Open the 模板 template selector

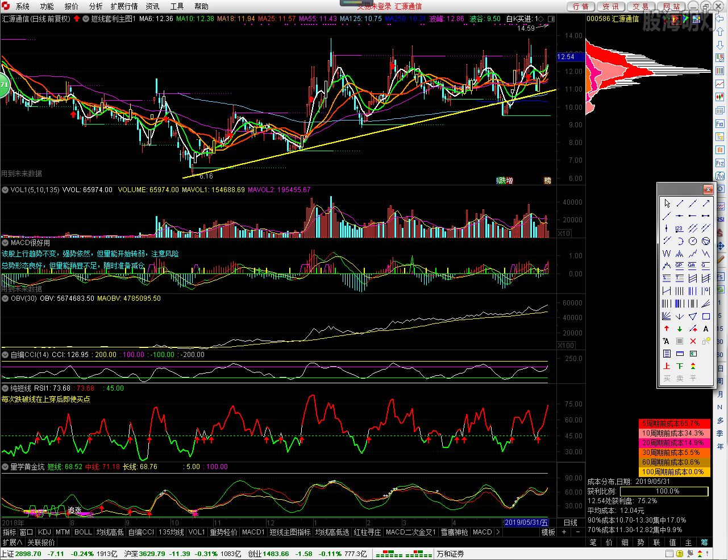[548, 532]
